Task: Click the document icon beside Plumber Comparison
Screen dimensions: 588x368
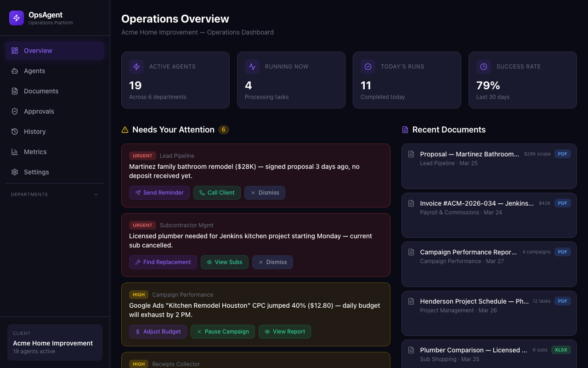Action: pyautogui.click(x=411, y=350)
